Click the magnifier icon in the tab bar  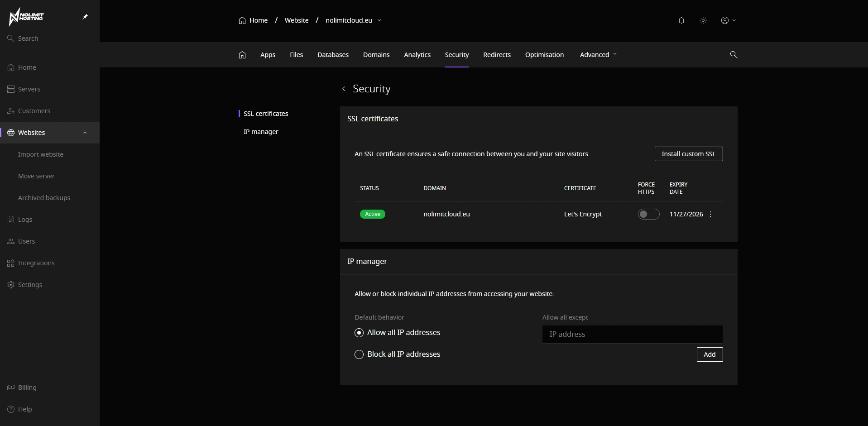pos(734,55)
